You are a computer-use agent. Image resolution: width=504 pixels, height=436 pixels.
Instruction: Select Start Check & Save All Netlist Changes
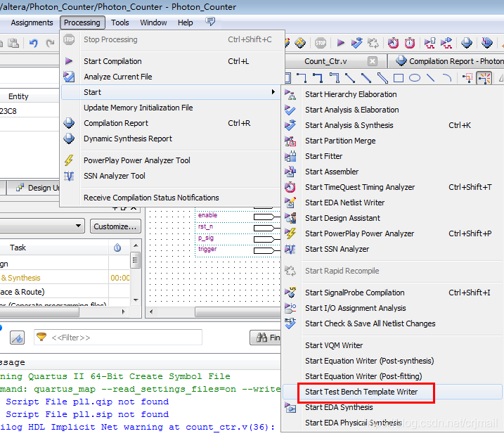coord(392,323)
